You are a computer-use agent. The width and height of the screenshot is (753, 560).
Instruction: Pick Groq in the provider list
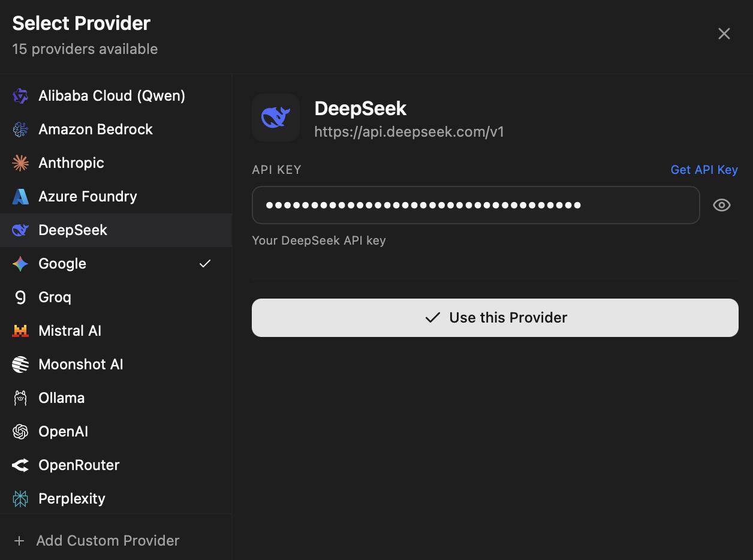pos(116,297)
